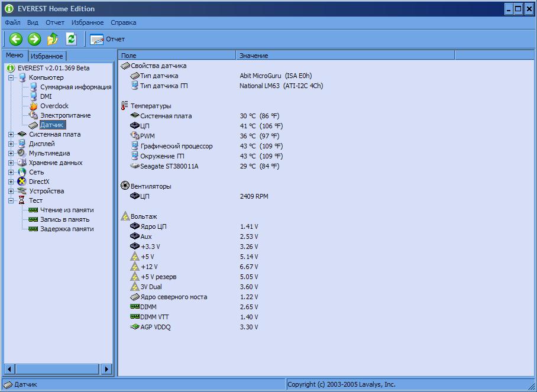The image size is (537, 392).
Task: Click the Значение column header
Action: pos(345,56)
